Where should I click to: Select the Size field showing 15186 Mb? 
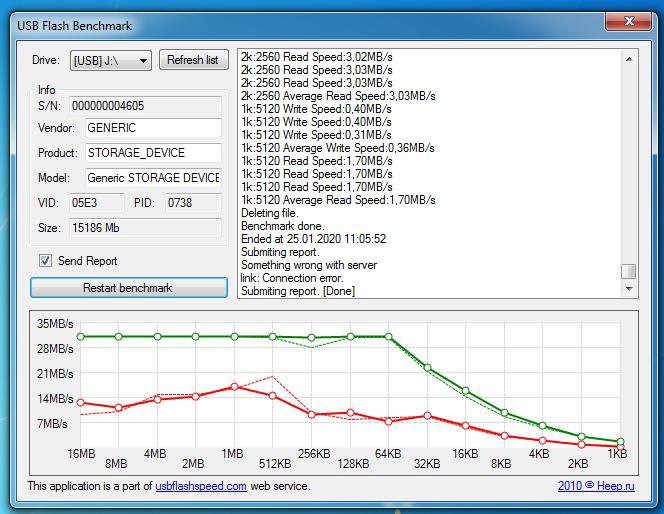pos(144,228)
